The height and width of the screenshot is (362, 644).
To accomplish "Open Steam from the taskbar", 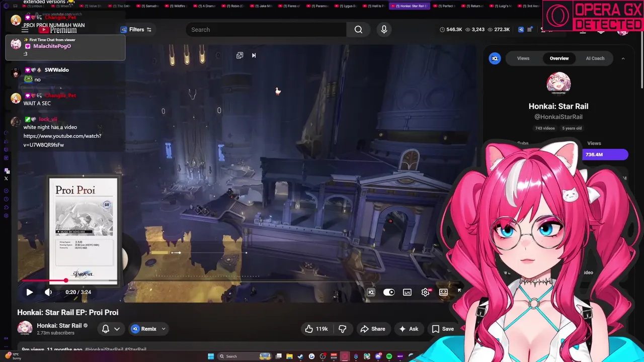I will pos(300,356).
